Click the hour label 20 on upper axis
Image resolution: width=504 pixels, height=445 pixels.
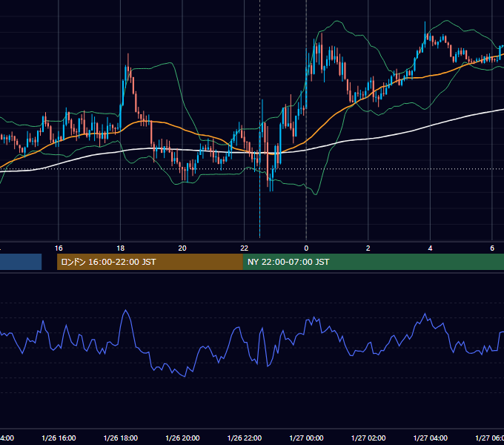coord(182,248)
